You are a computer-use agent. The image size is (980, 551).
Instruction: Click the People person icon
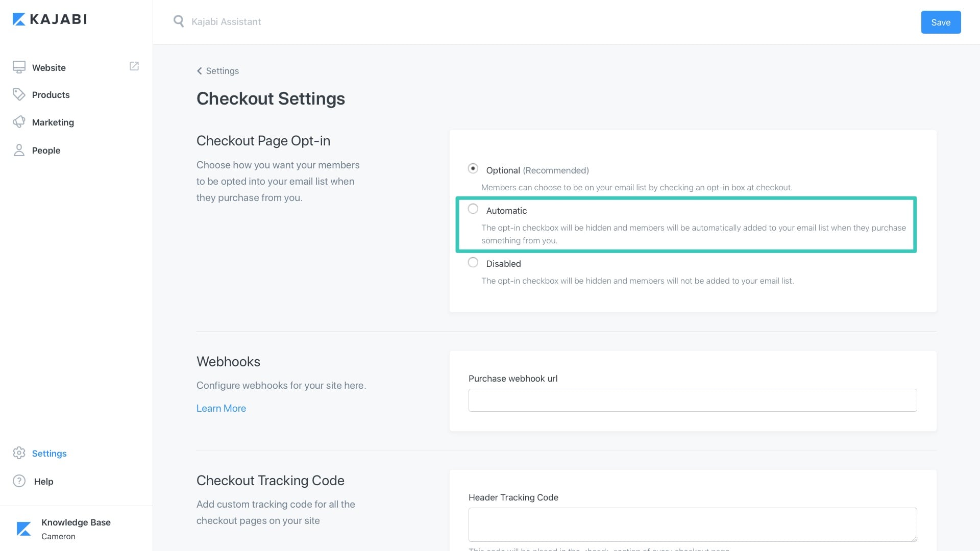pyautogui.click(x=19, y=150)
